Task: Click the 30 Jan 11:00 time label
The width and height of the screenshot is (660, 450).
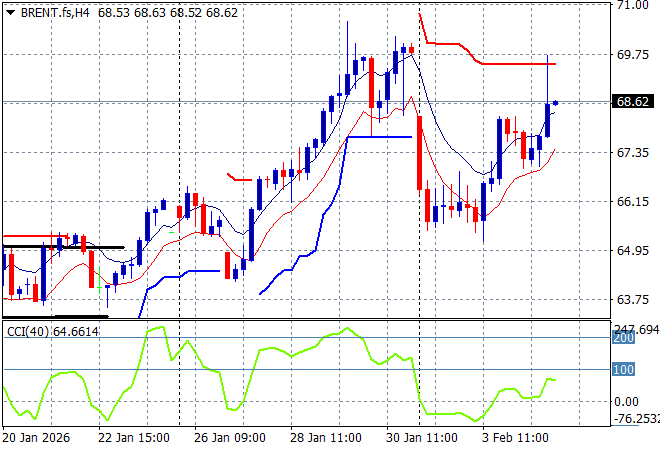Action: (x=424, y=438)
